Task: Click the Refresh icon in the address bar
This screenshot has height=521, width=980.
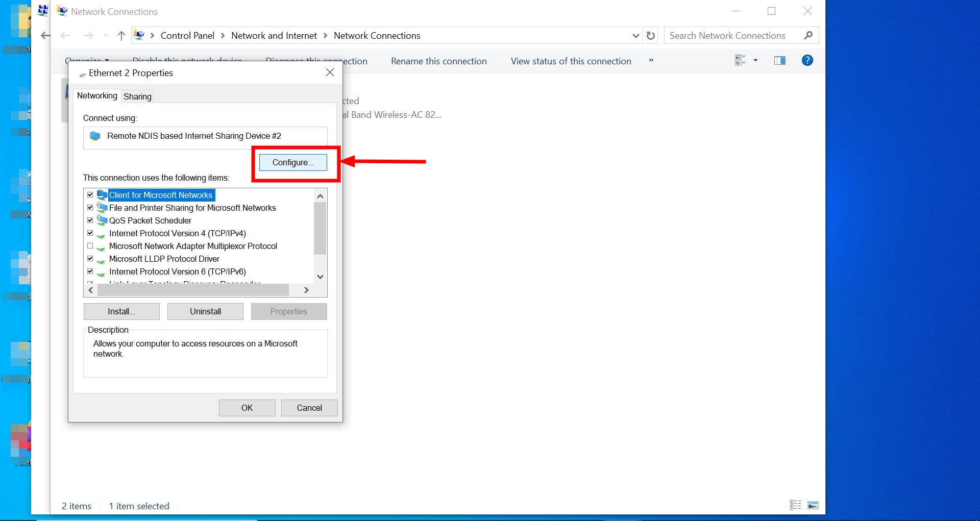Action: pyautogui.click(x=650, y=35)
